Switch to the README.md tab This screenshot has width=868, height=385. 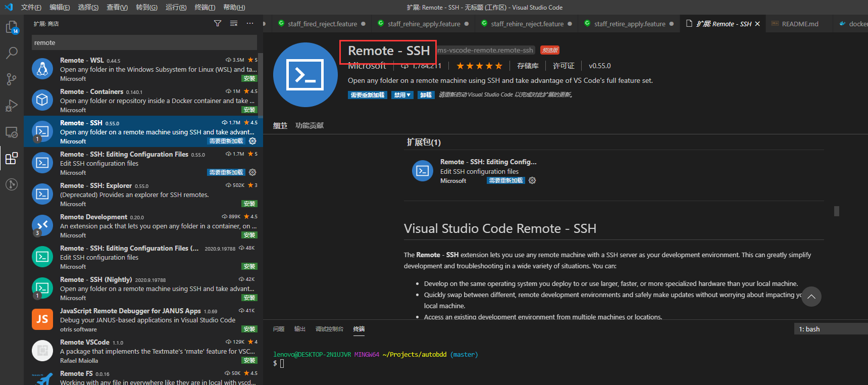pyautogui.click(x=800, y=24)
